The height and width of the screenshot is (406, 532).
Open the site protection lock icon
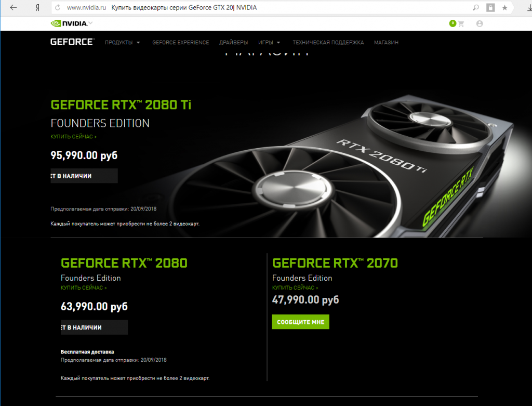click(x=490, y=7)
